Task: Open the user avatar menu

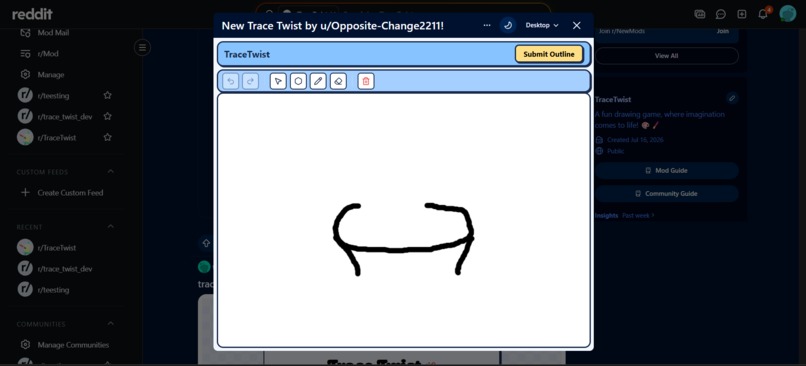Action: tap(787, 14)
